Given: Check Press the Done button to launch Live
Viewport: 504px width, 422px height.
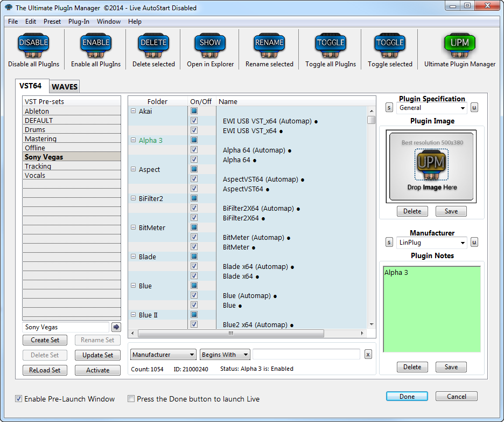Looking at the screenshot, I should pos(131,398).
